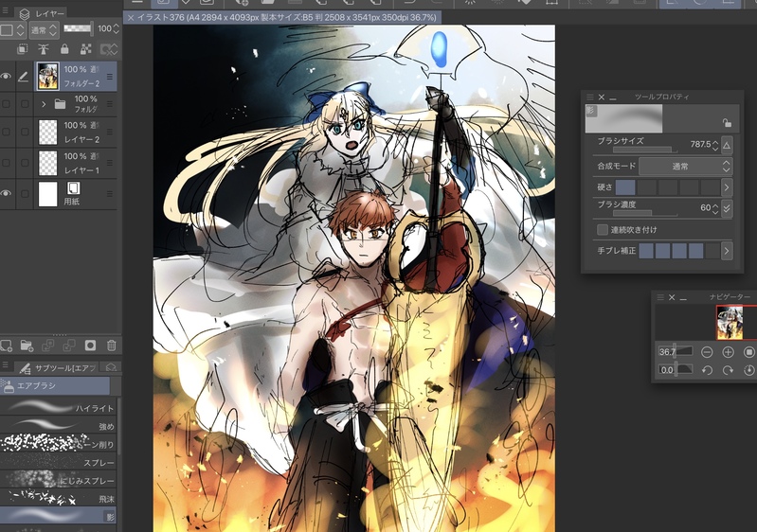This screenshot has height=532, width=757.
Task: Lock transparent pixels of the layer
Action: (x=86, y=48)
